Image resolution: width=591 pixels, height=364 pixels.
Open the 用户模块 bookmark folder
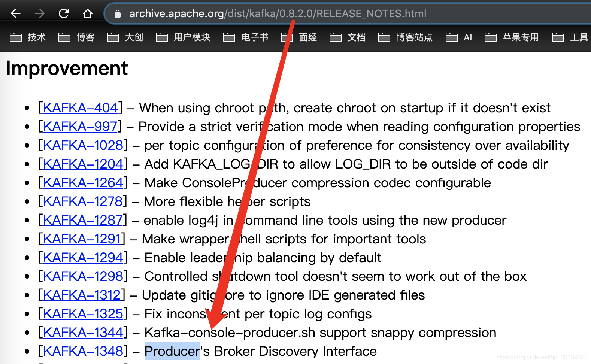click(183, 37)
